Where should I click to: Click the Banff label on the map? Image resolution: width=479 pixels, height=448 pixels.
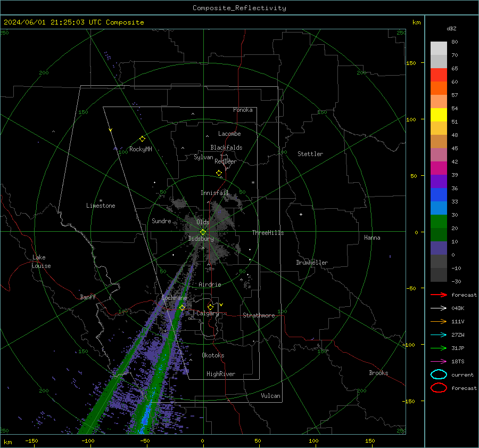[88, 297]
